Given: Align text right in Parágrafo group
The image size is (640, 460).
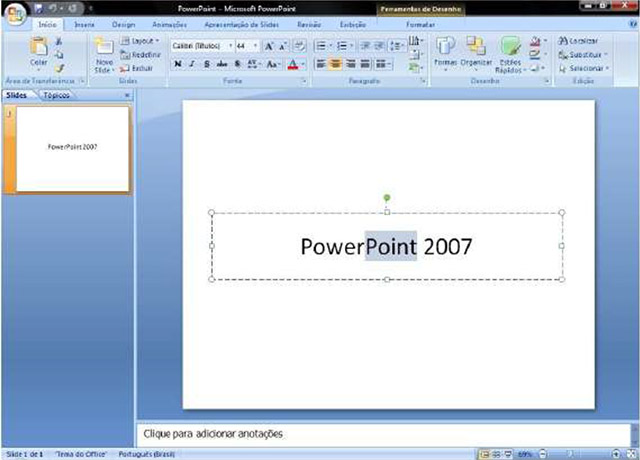Looking at the screenshot, I should 350,64.
